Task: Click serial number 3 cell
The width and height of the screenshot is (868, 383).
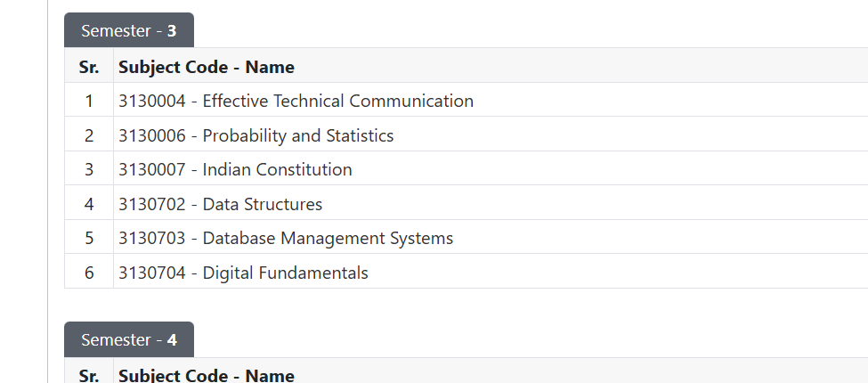Action: [89, 169]
